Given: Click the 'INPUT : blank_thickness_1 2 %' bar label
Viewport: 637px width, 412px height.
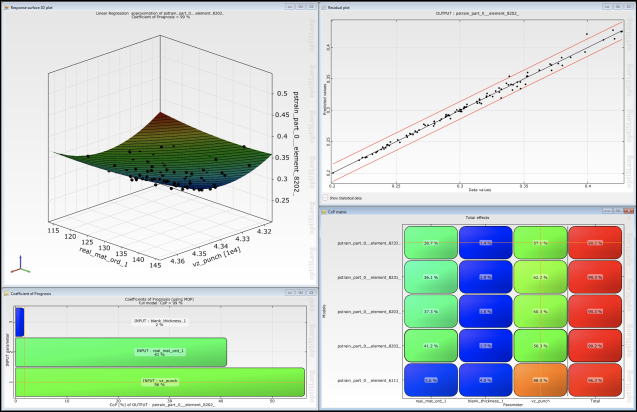Looking at the screenshot, I should (160, 323).
